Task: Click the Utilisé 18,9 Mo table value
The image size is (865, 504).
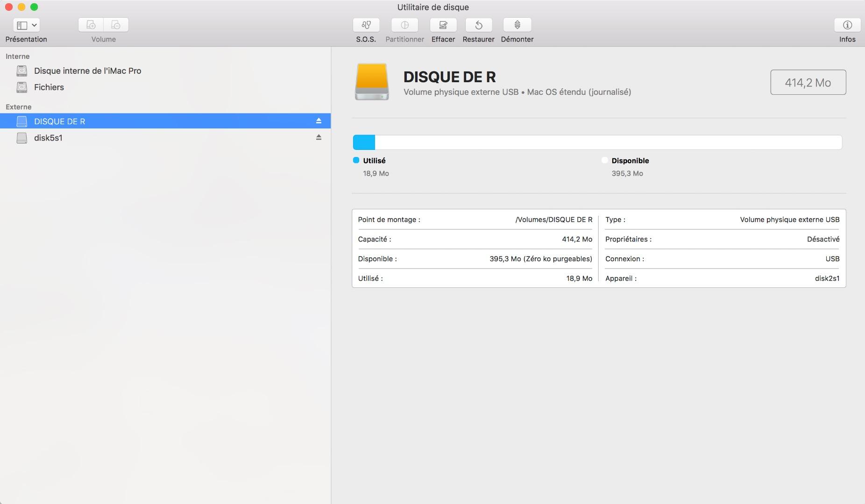Action: pos(579,278)
